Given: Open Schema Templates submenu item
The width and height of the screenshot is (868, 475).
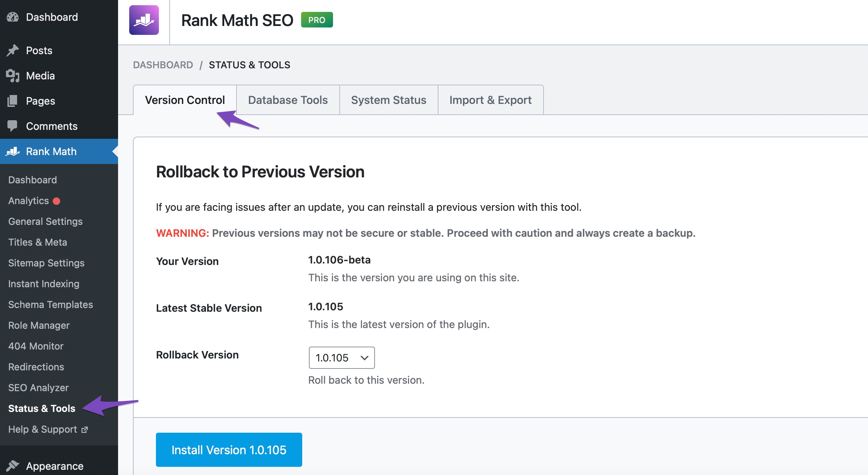Looking at the screenshot, I should 50,305.
